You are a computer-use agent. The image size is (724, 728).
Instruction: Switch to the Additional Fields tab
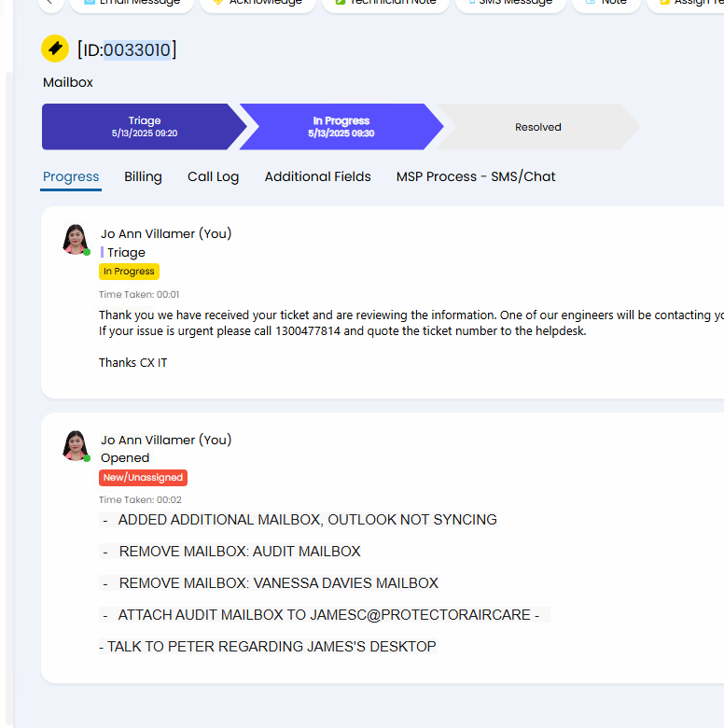click(318, 177)
